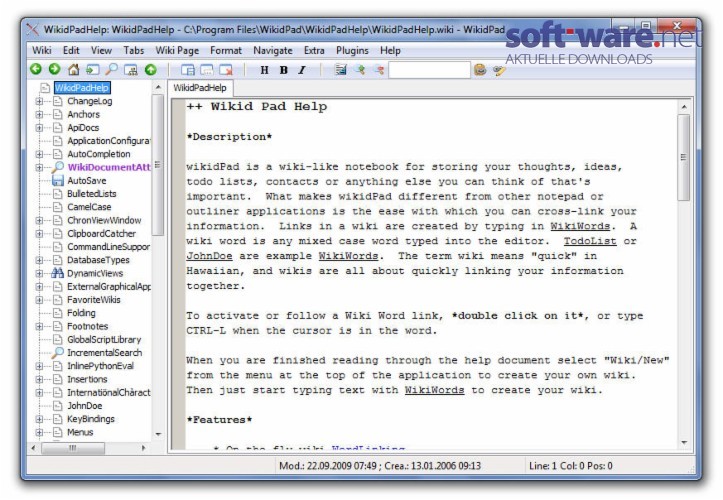The width and height of the screenshot is (723, 500).
Task: Open the Navigate menu
Action: click(x=273, y=50)
